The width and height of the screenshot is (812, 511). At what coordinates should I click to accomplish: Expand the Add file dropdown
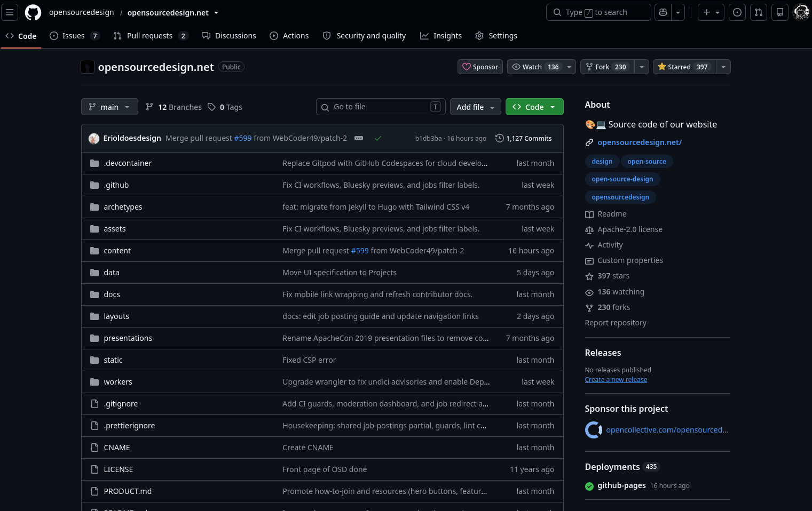tap(475, 107)
